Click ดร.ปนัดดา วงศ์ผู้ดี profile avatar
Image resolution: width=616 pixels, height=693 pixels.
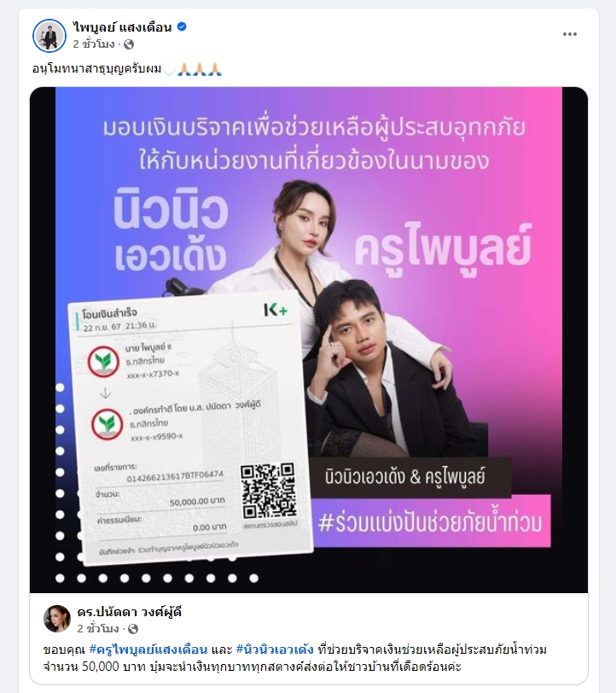coord(57,619)
